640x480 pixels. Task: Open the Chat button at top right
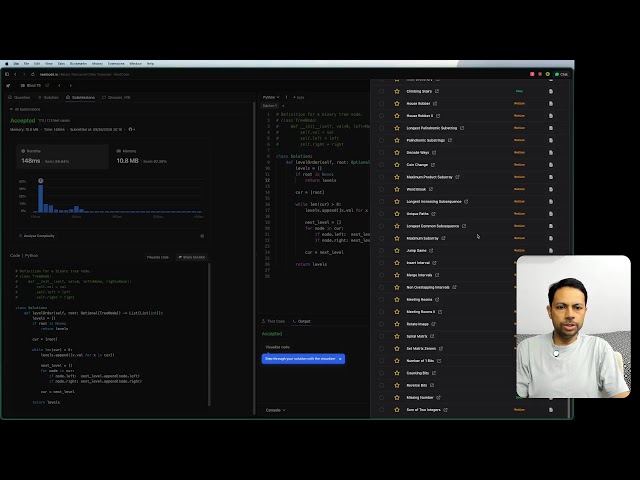pos(562,74)
